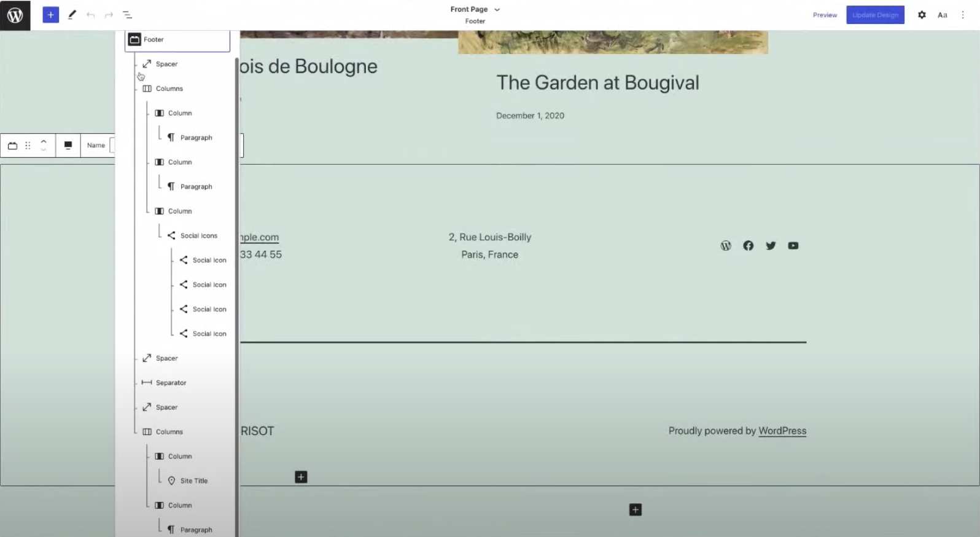The image size is (980, 537).
Task: Open the three-dot options menu
Action: [962, 15]
